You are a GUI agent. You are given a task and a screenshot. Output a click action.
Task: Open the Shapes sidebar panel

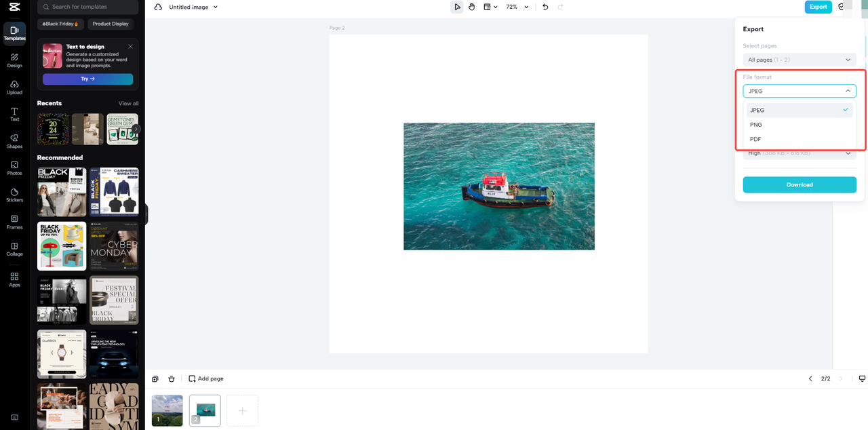coord(14,141)
